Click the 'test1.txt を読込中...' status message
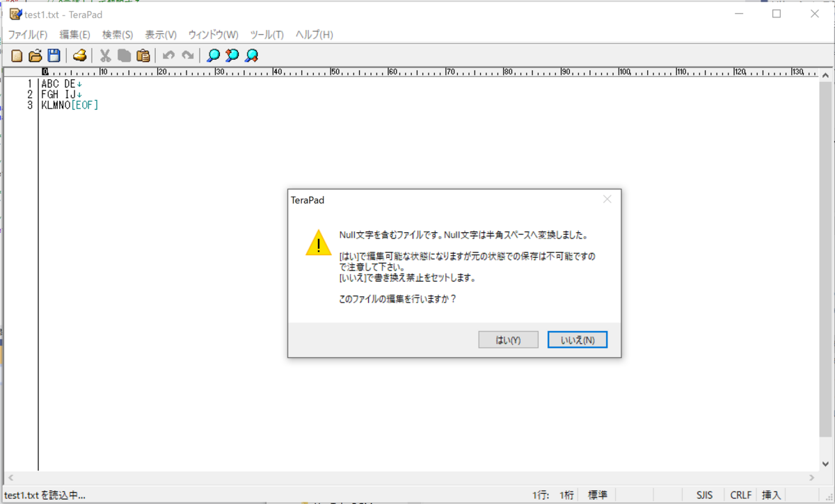The image size is (835, 504). coord(45,495)
